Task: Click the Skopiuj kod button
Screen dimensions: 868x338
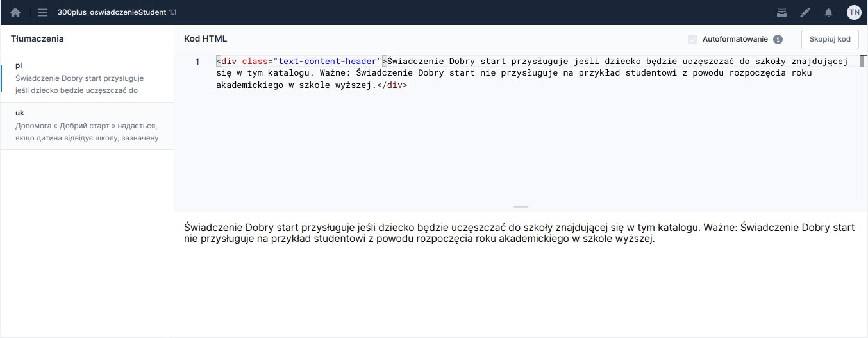Action: pos(830,39)
